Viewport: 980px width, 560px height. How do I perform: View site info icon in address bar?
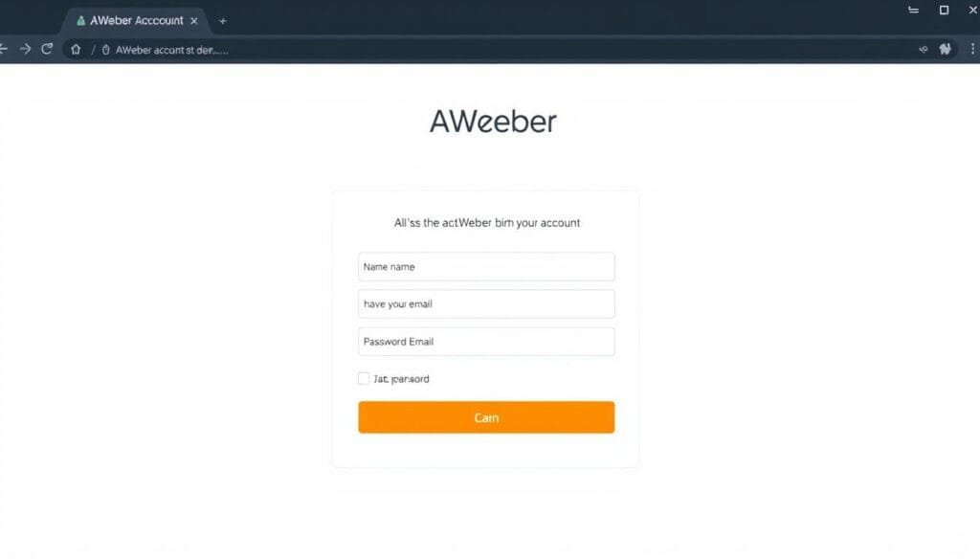coord(105,50)
